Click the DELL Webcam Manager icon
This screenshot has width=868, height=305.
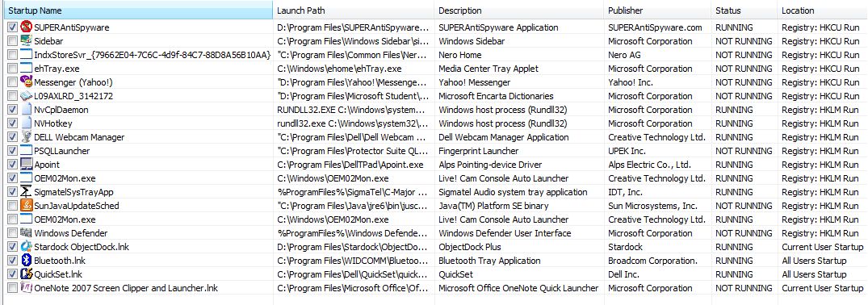(x=26, y=136)
